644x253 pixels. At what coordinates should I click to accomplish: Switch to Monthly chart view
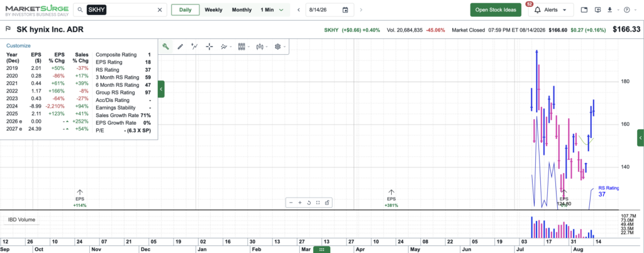click(x=241, y=10)
